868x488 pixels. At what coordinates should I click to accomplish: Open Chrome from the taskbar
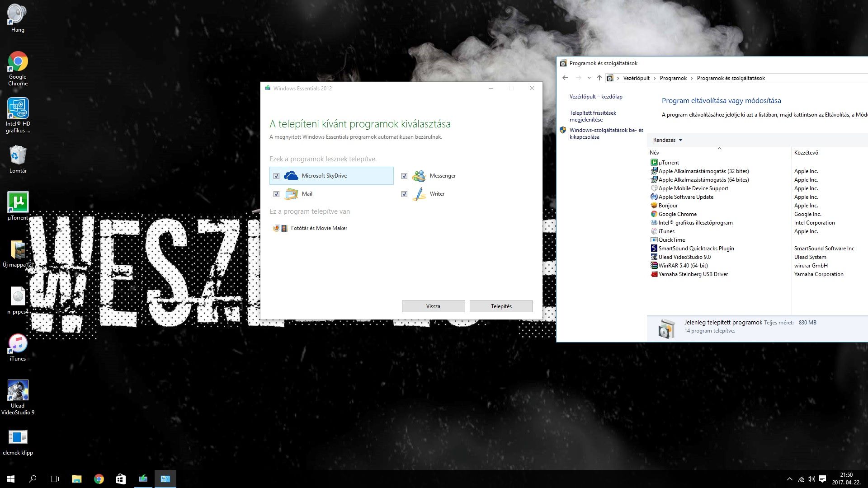(99, 479)
